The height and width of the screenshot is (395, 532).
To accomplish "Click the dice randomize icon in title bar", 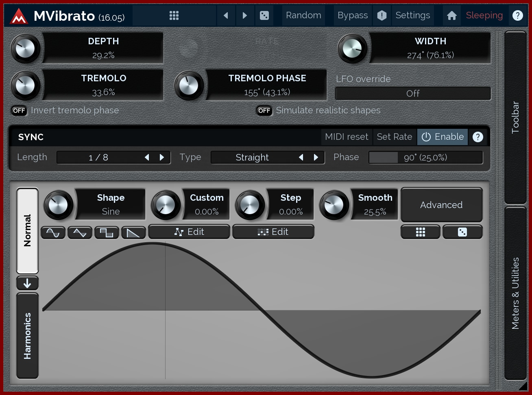I will (x=264, y=15).
